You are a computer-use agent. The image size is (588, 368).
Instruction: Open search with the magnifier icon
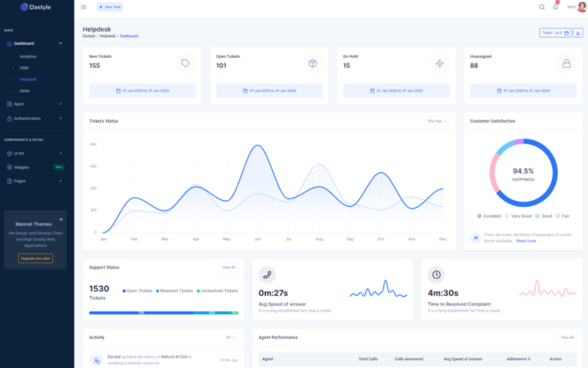click(542, 7)
